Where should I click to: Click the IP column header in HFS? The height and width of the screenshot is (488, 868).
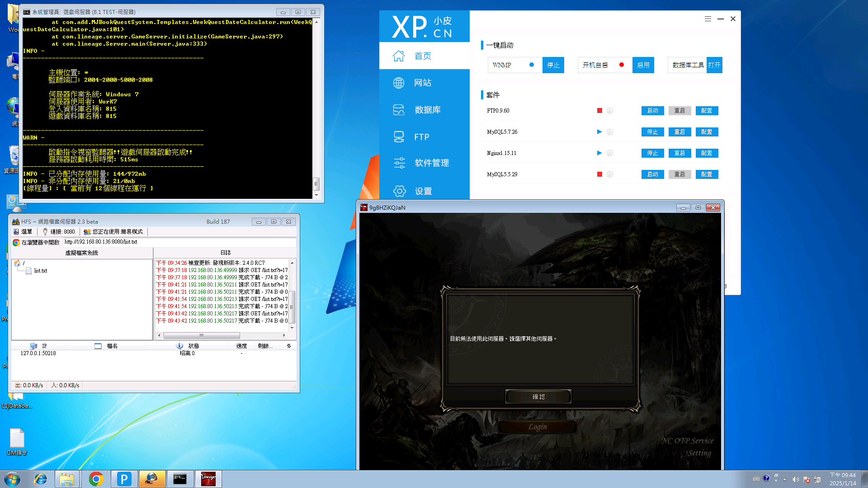pos(38,346)
